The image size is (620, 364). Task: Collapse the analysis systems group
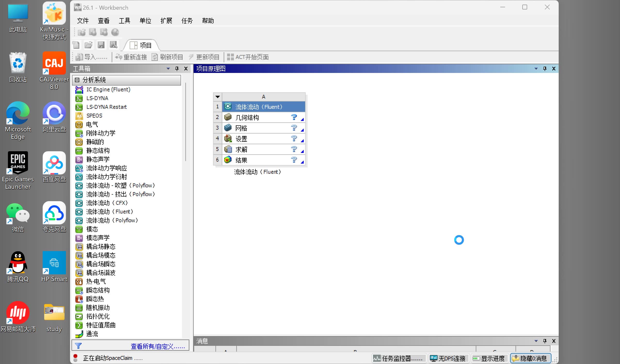coord(77,80)
